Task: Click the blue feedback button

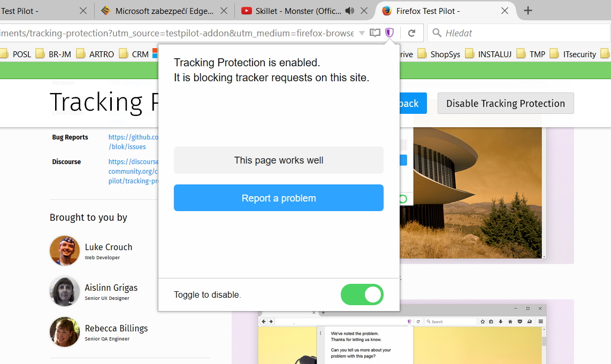Action: (413, 103)
